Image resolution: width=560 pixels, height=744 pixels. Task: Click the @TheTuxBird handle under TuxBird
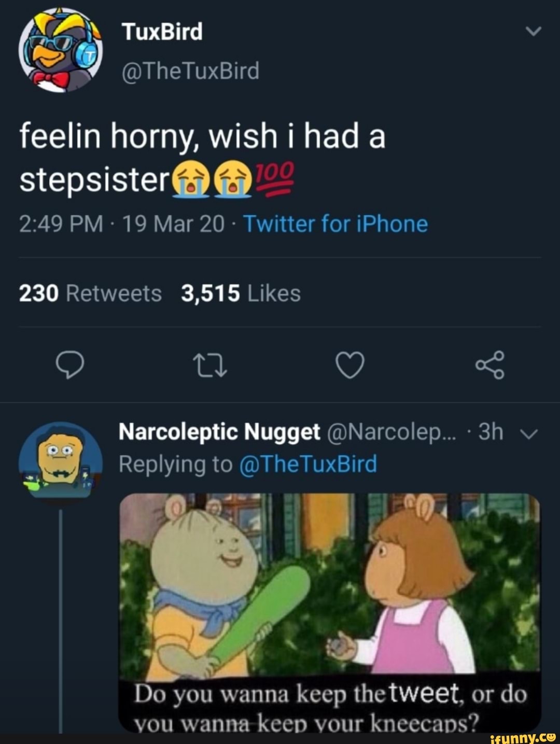[x=190, y=71]
